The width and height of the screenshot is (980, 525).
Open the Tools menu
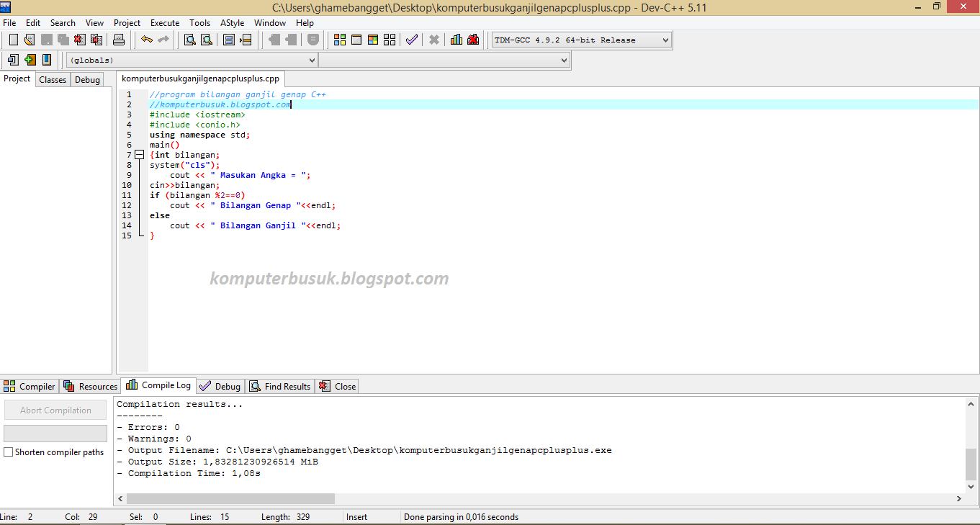point(200,23)
